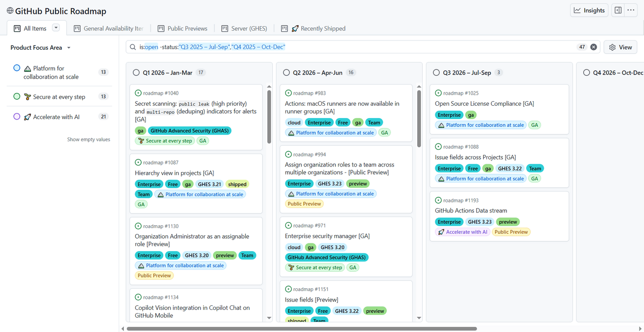
Task: Open roadmap #1040 Secret scanning card title
Action: point(196,111)
